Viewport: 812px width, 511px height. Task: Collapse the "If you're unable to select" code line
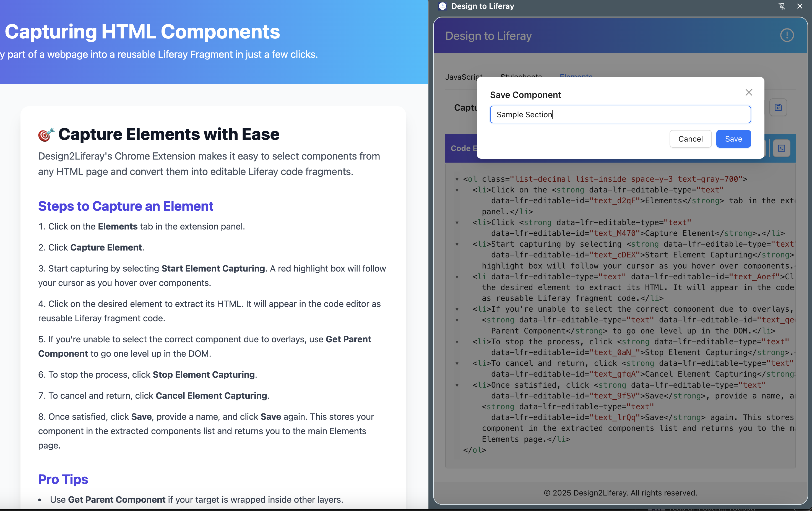[x=457, y=309]
